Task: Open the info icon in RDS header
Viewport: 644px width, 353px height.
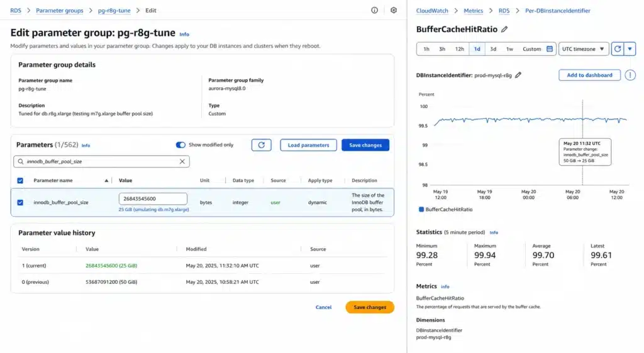Action: tap(374, 10)
